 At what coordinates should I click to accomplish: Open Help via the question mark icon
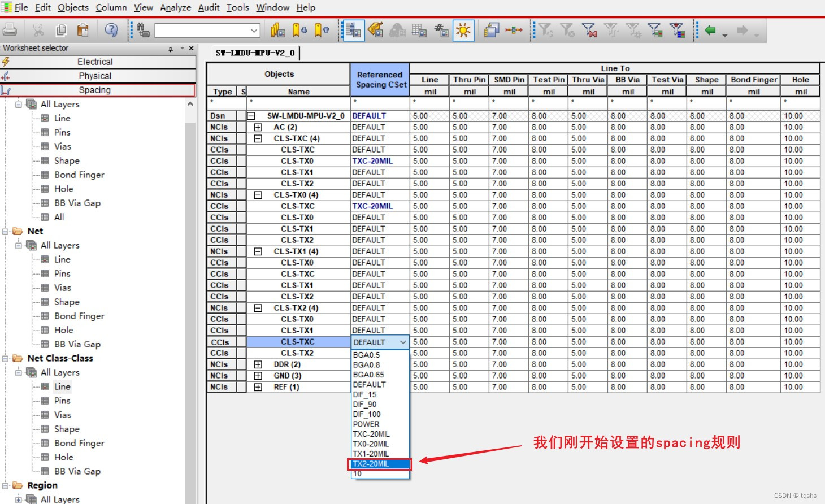(111, 30)
